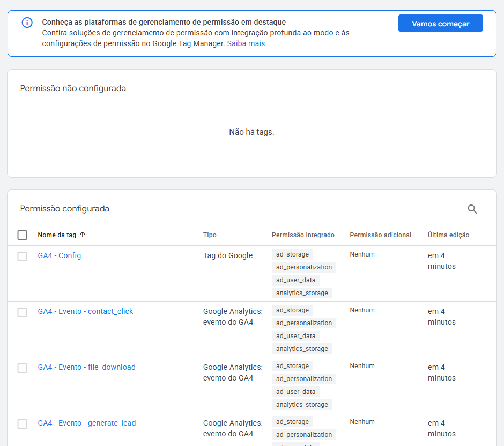This screenshot has height=446, width=504.
Task: Click ad_storage chip in the GA4 - Config row
Action: click(x=292, y=254)
